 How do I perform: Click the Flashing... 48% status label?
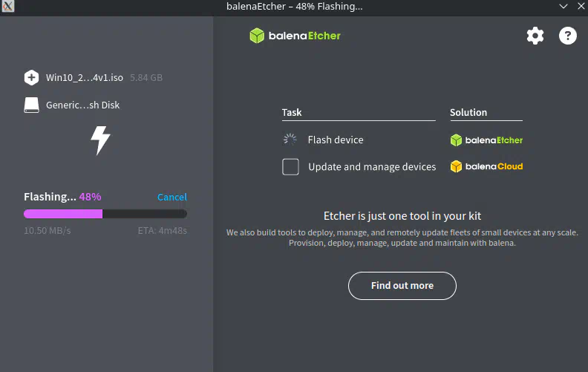62,197
